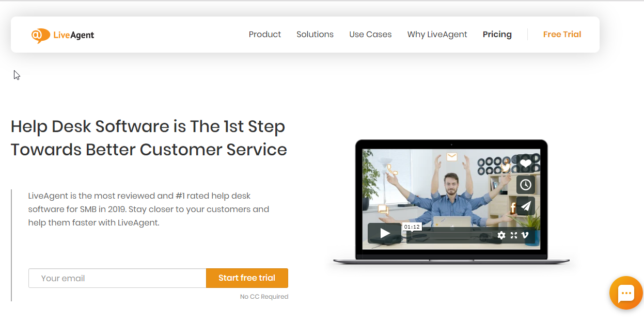The width and height of the screenshot is (644, 323).
Task: Click the Help Desk Software headline
Action: pos(149,138)
